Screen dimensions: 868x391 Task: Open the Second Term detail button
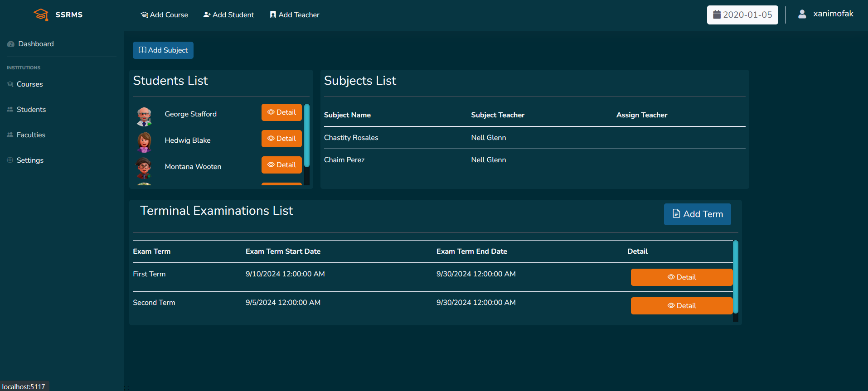(681, 306)
